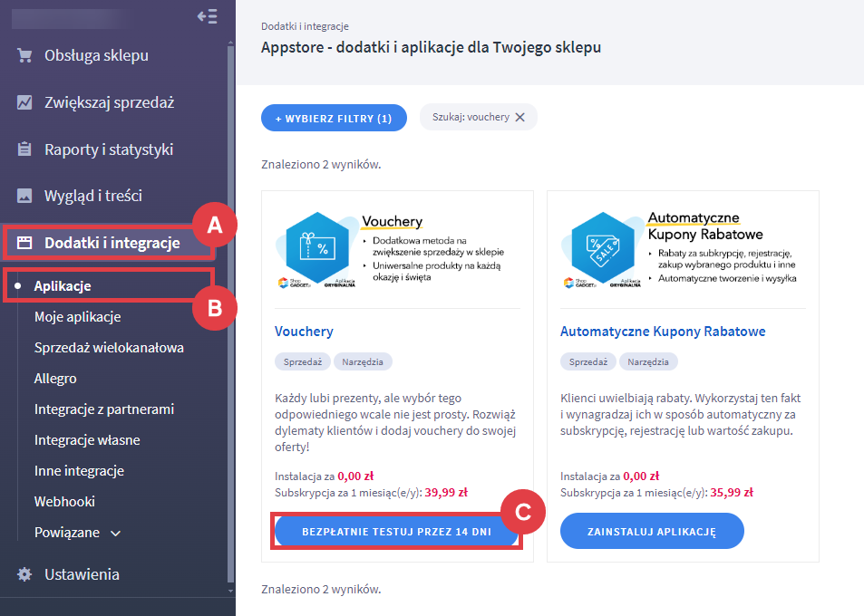Image resolution: width=864 pixels, height=616 pixels.
Task: Click the image icon beside Wygląd i treści
Action: click(x=24, y=196)
